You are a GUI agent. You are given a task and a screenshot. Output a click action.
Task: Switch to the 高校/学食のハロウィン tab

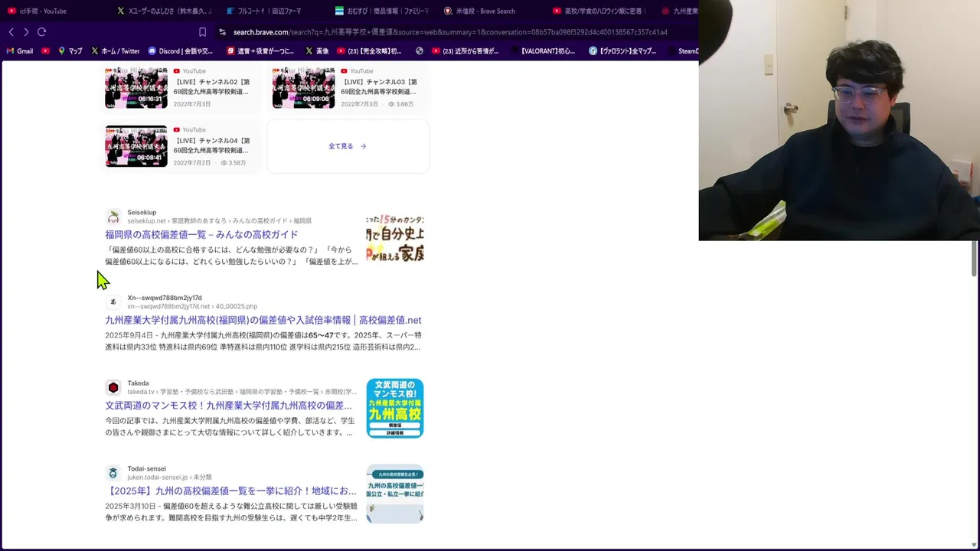(601, 11)
